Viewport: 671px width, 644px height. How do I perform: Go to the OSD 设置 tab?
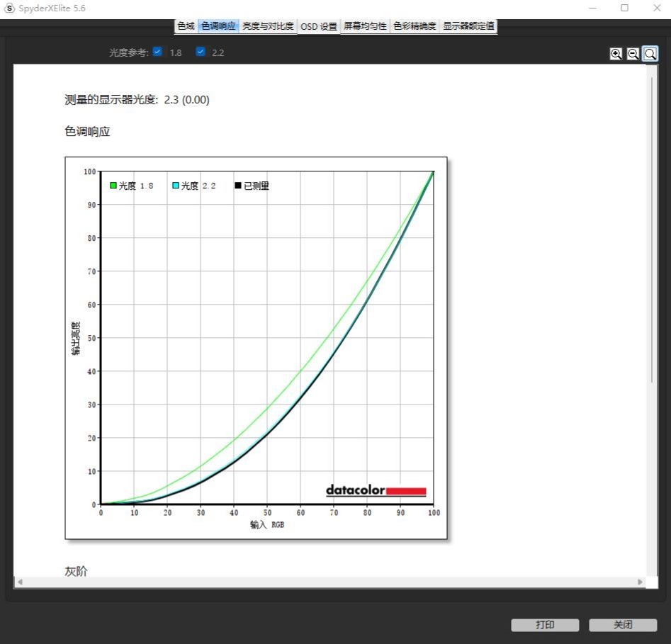pos(319,26)
